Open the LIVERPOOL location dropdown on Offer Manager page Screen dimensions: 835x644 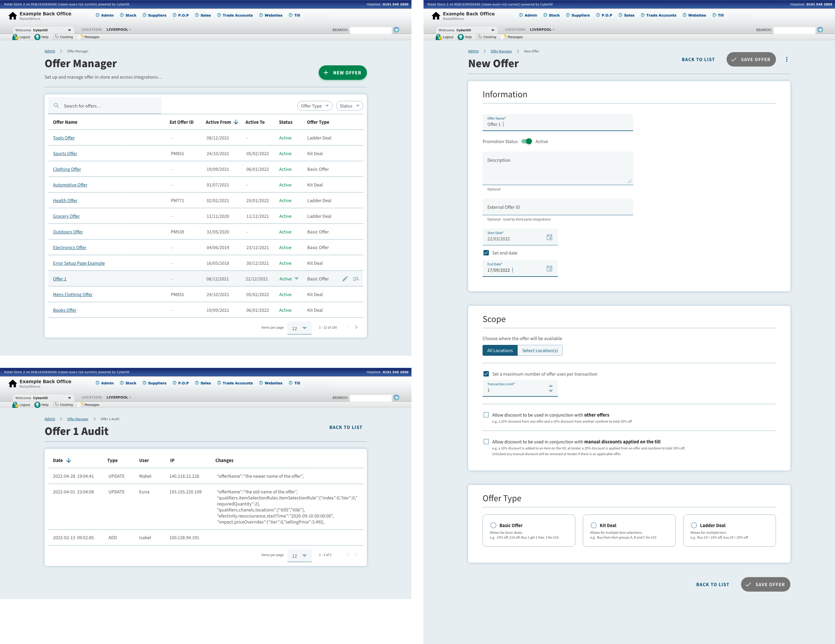point(119,30)
